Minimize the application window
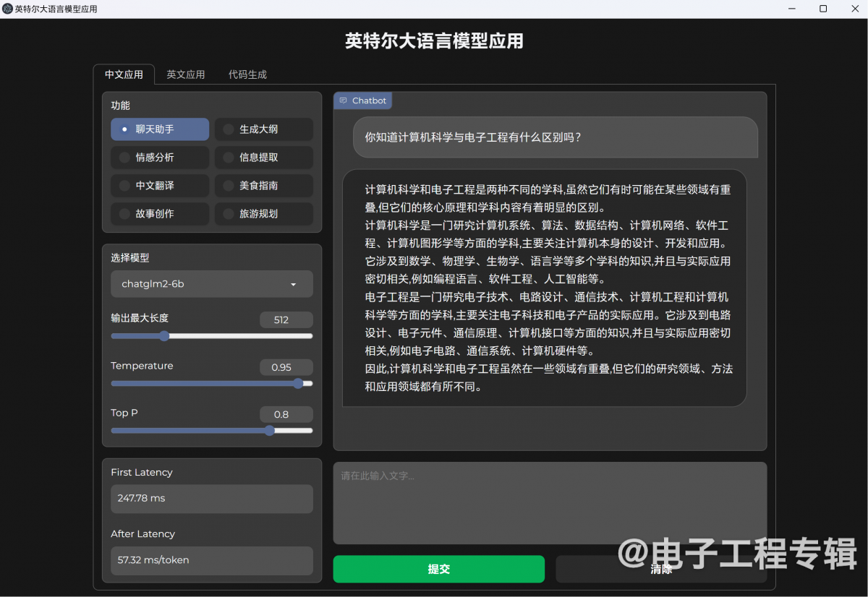The height and width of the screenshot is (597, 868). coord(793,9)
